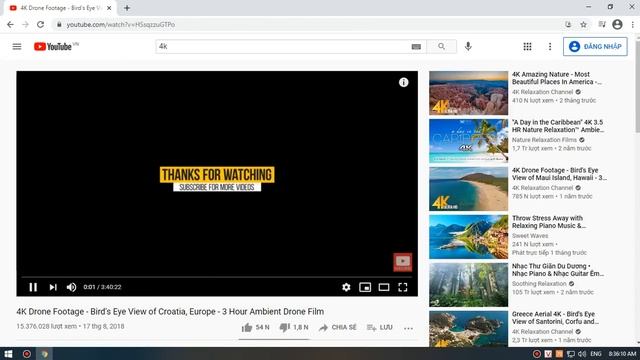Open Chrome profile avatar

click(618, 24)
